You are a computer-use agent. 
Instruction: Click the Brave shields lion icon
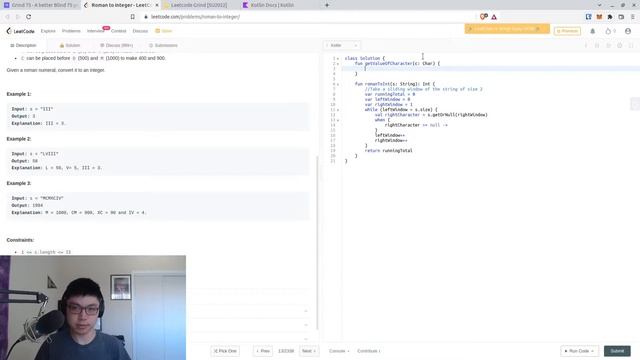(484, 17)
